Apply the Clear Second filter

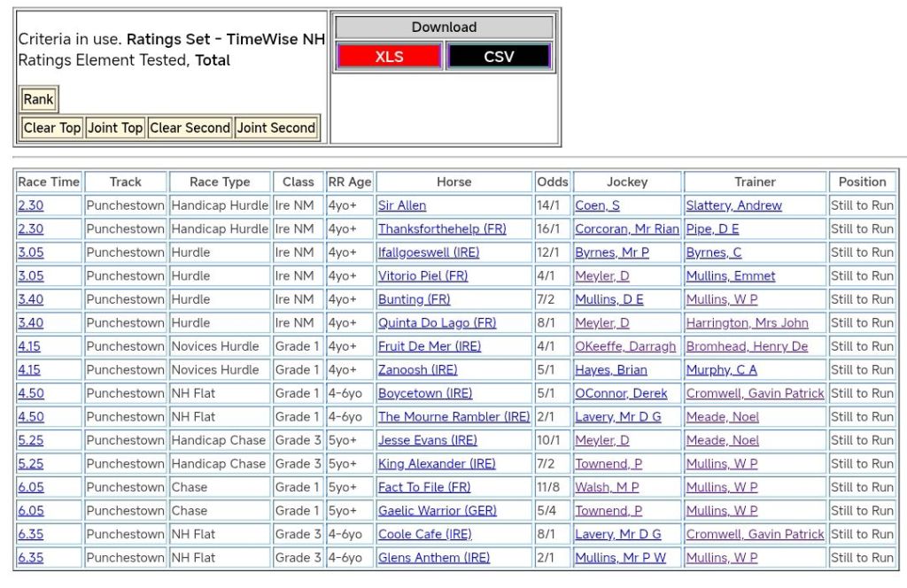(190, 128)
